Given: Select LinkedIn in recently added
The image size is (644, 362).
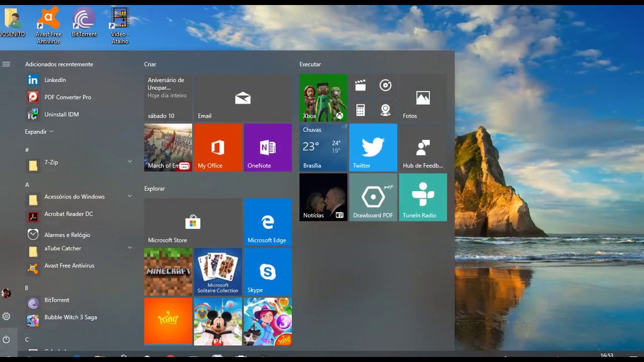Looking at the screenshot, I should tap(55, 80).
